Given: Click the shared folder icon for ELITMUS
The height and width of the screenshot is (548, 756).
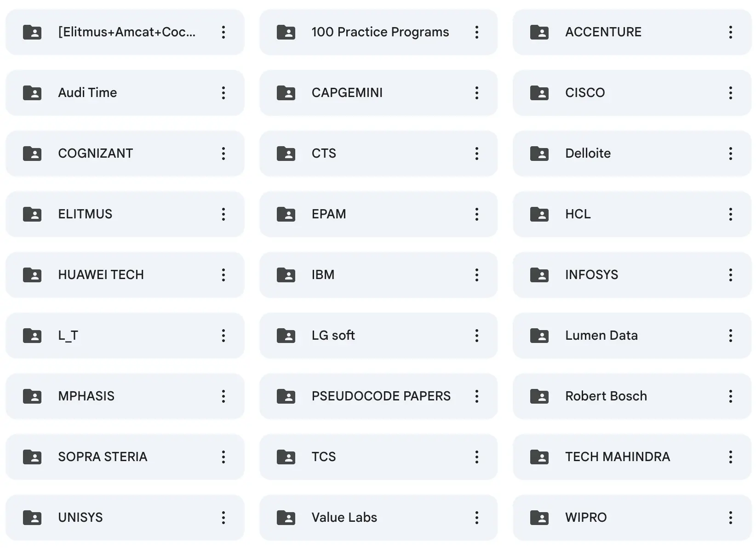Looking at the screenshot, I should pyautogui.click(x=32, y=214).
